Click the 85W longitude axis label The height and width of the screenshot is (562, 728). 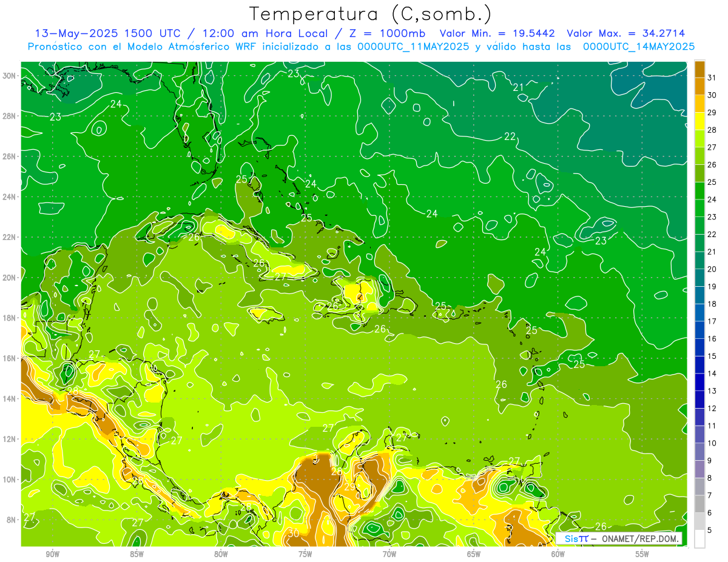136,554
